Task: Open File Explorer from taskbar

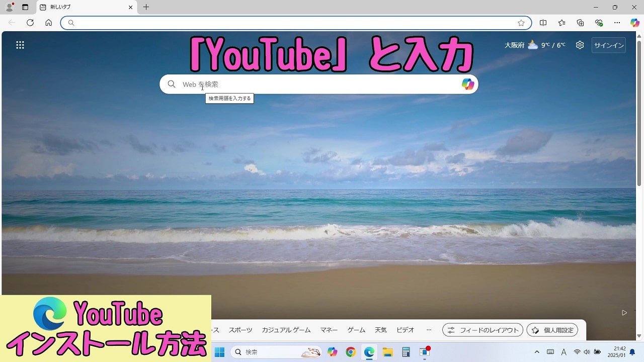Action: click(387, 352)
